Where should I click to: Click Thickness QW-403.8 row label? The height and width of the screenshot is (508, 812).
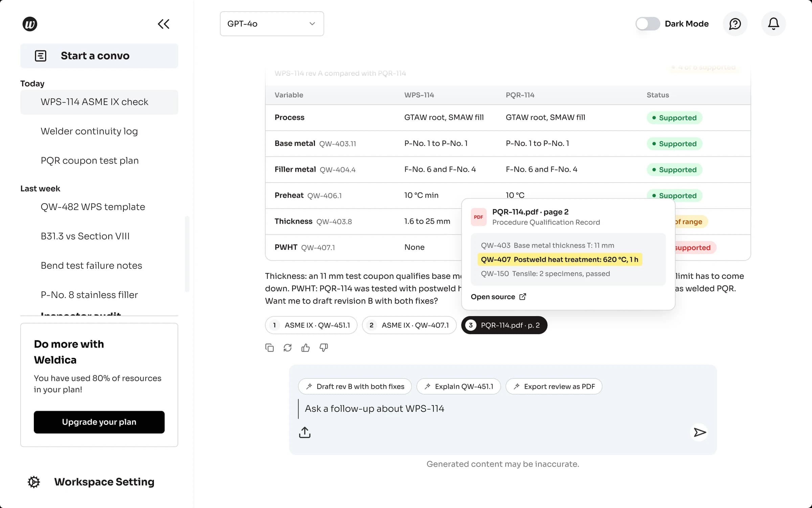click(x=313, y=221)
